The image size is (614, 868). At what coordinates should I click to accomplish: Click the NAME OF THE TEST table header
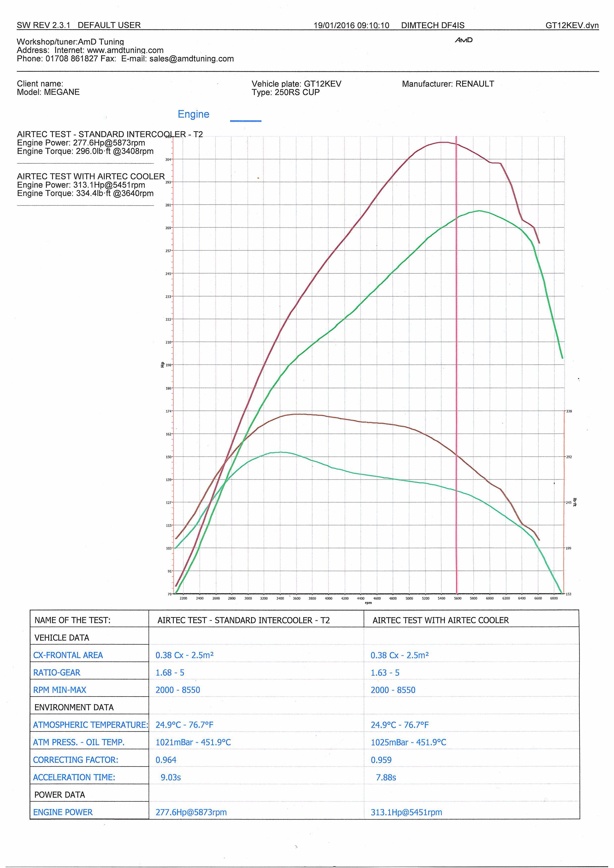72,620
